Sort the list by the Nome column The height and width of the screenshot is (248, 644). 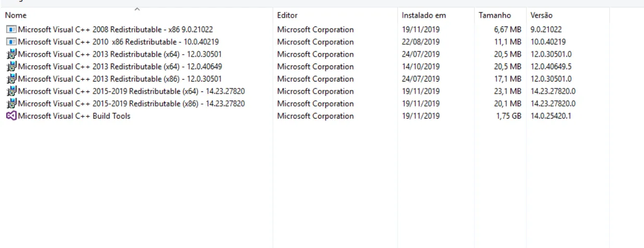click(x=16, y=16)
